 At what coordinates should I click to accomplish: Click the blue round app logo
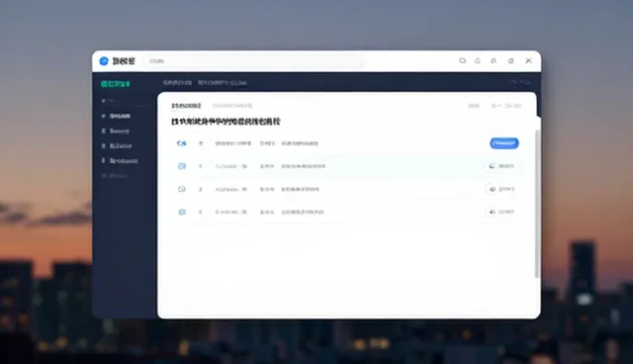click(x=104, y=61)
